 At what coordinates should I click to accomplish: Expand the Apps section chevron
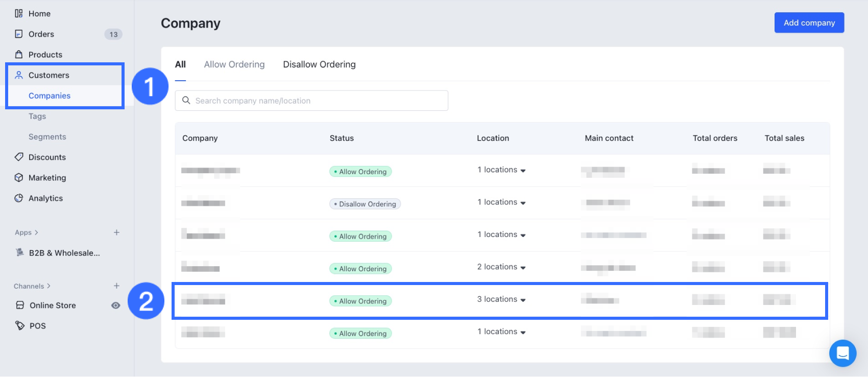[x=36, y=232]
